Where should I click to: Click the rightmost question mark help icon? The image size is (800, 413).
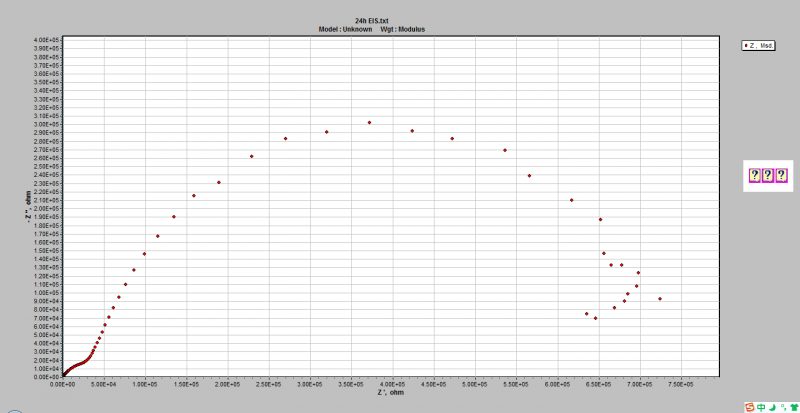coord(781,176)
